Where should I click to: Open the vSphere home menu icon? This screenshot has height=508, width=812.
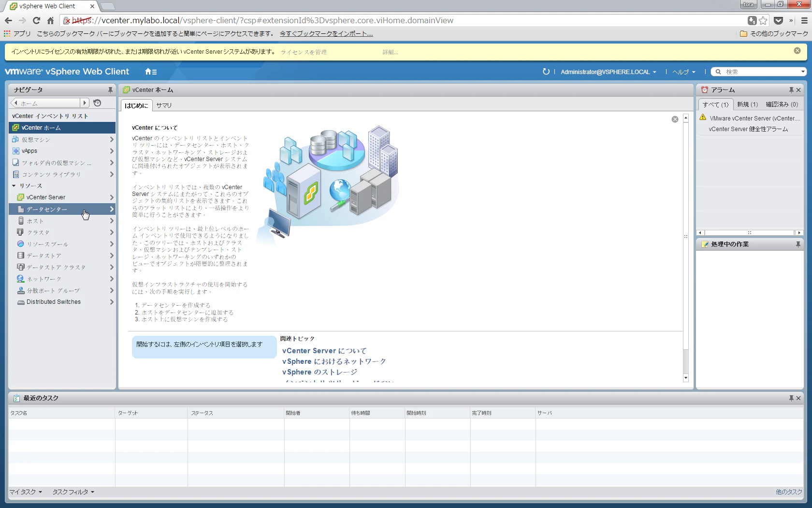pos(151,72)
